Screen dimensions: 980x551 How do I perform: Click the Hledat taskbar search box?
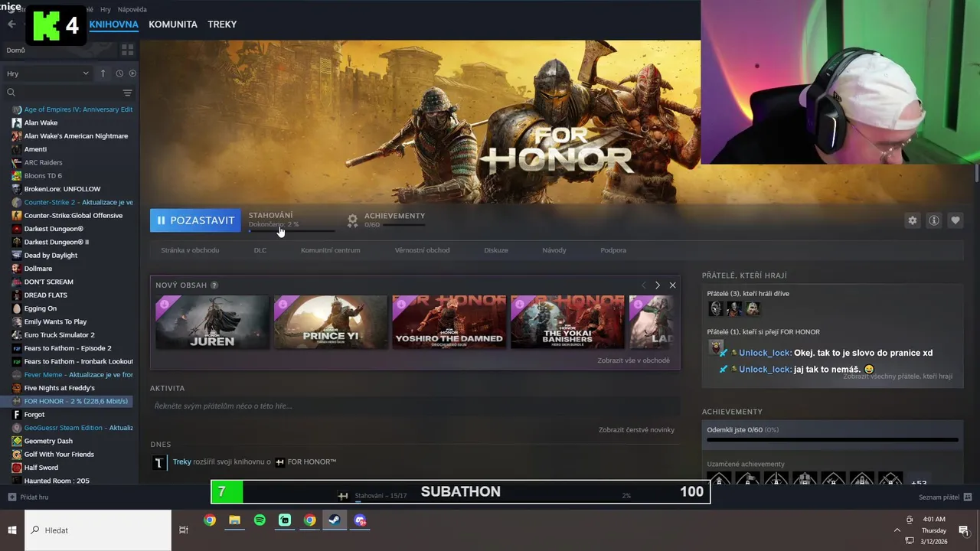tap(98, 530)
